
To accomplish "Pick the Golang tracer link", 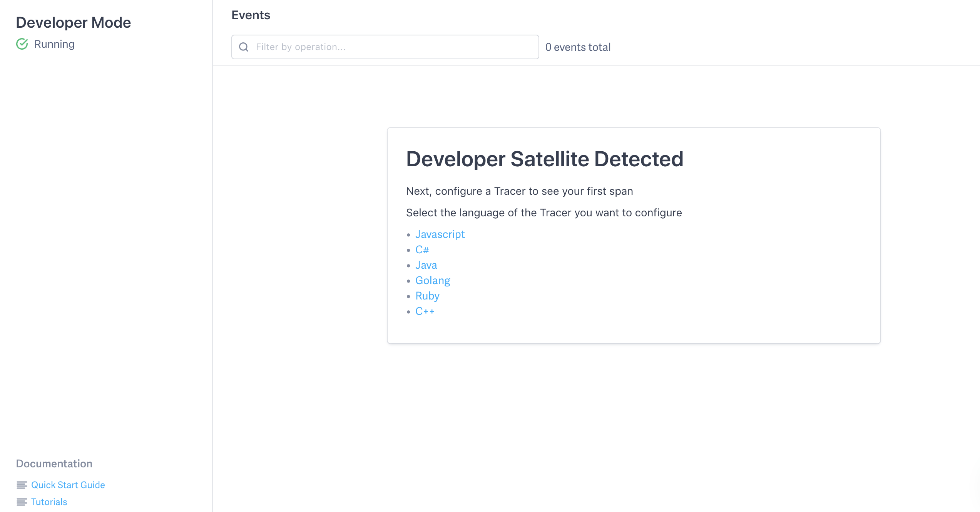I will [x=433, y=281].
